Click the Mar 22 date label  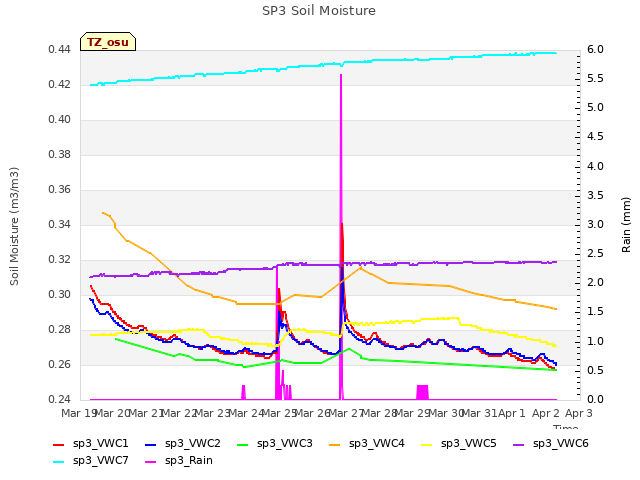179,414
